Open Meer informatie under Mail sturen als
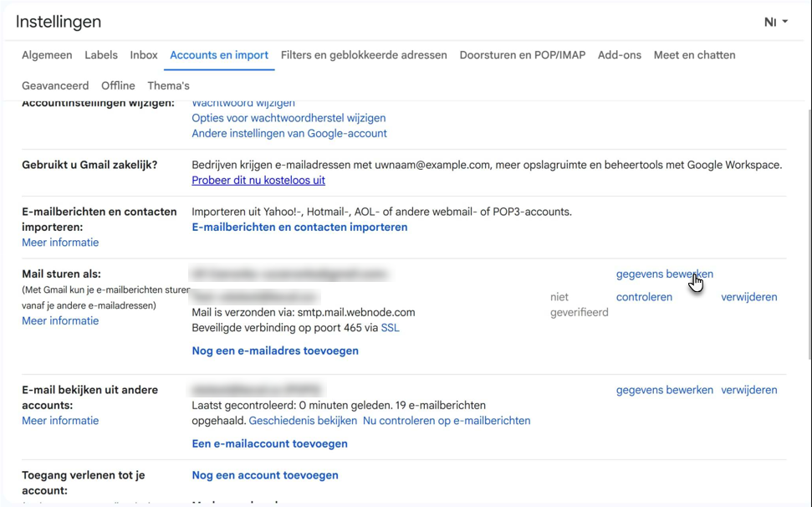 [60, 320]
